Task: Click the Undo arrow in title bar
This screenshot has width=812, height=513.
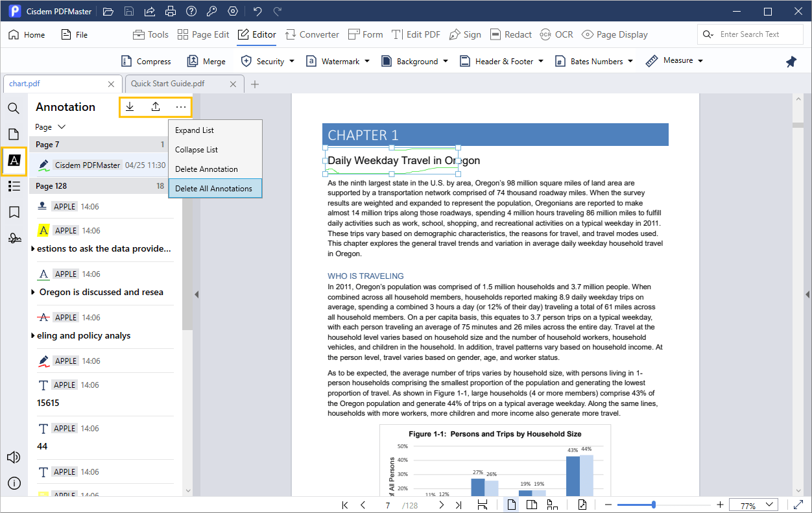Action: point(257,12)
